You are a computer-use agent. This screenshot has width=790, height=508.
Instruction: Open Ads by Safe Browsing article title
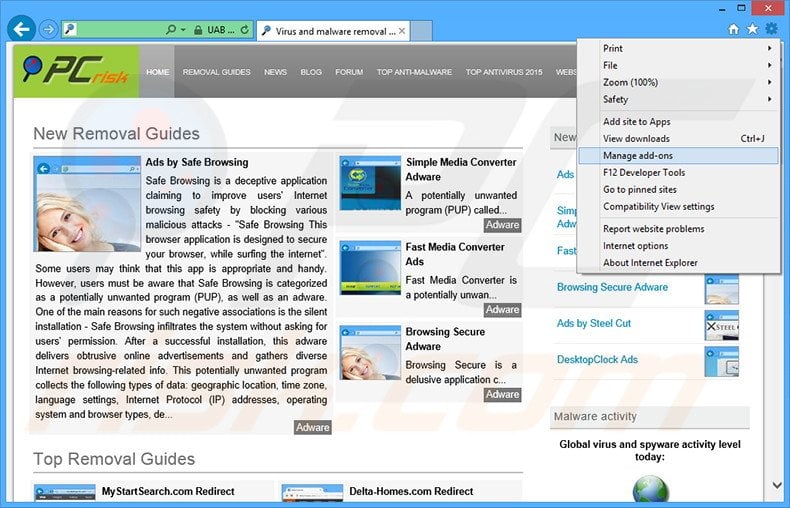tap(196, 162)
